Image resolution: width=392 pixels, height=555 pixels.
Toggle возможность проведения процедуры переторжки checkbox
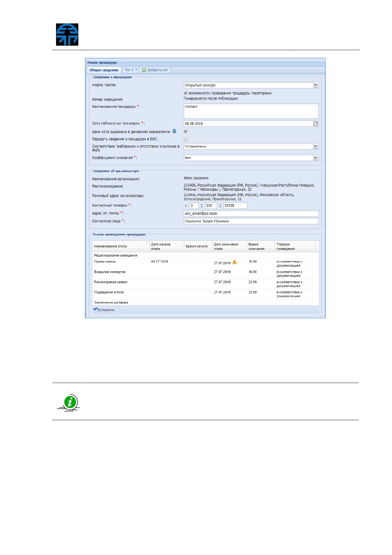pyautogui.click(x=185, y=93)
